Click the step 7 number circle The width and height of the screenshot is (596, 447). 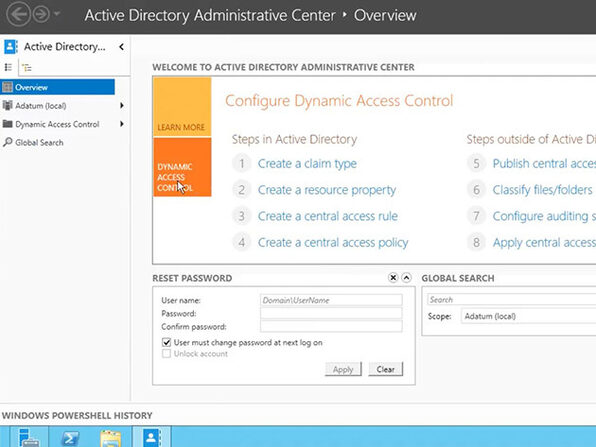coord(476,216)
